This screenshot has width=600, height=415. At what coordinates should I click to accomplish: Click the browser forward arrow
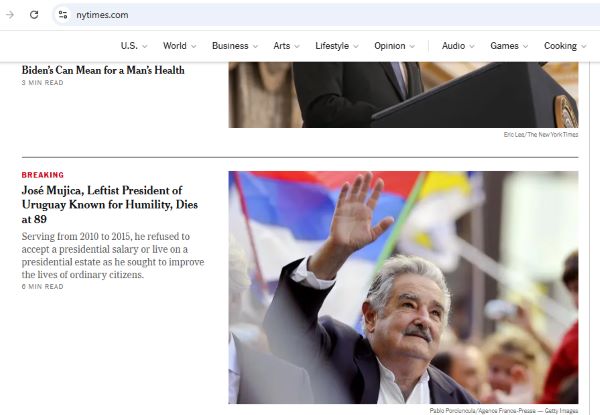[10, 15]
